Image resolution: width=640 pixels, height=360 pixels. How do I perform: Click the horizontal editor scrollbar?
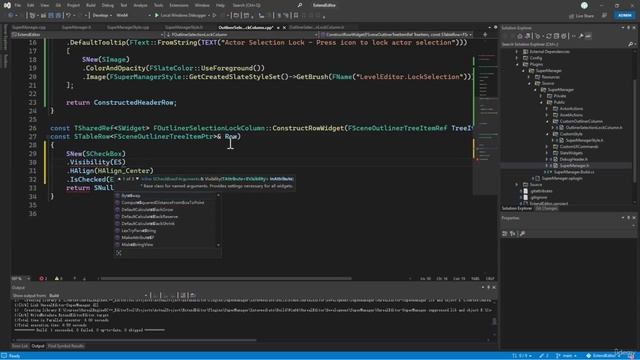click(226, 278)
